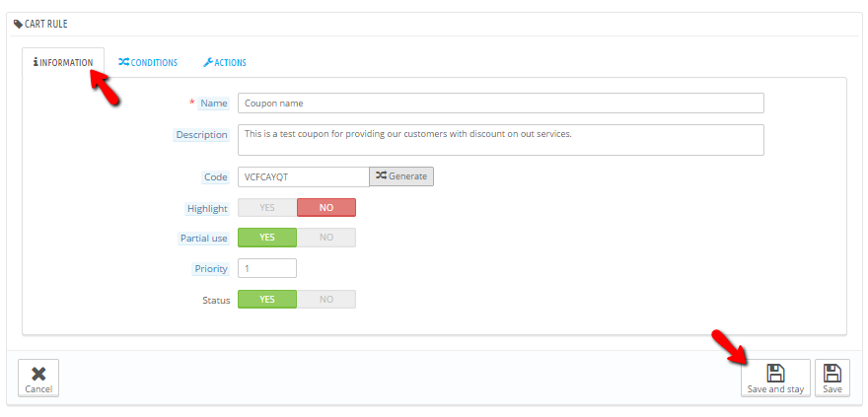868x417 pixels.
Task: Set Highlight to NO
Action: (x=326, y=207)
